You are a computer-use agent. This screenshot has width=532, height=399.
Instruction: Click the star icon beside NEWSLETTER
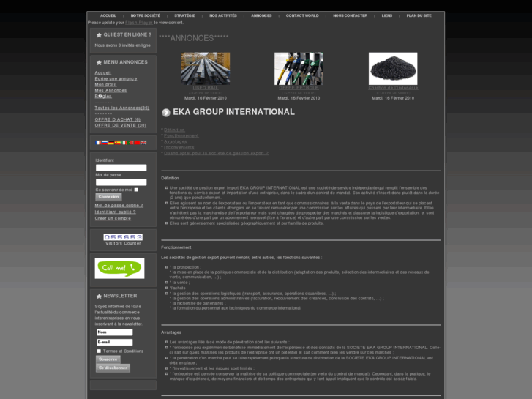click(x=99, y=296)
